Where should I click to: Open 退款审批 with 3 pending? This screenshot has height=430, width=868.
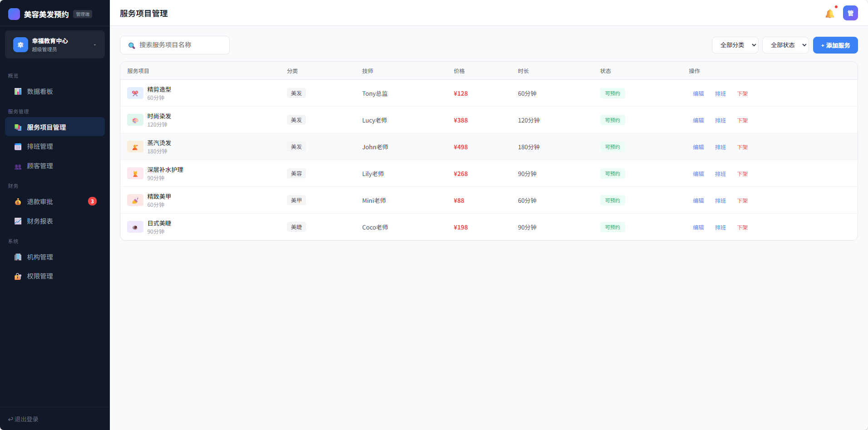(40, 202)
